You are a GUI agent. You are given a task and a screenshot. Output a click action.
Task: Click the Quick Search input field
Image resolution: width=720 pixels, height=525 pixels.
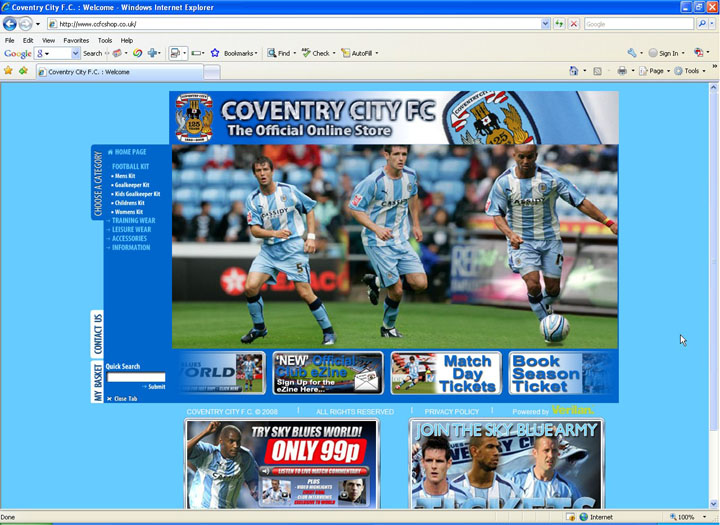click(135, 377)
